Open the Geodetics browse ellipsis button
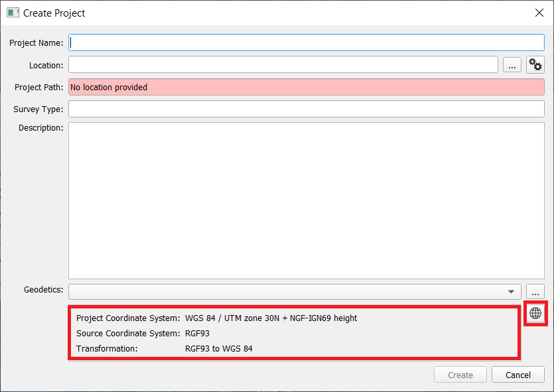554x392 pixels. pos(535,292)
